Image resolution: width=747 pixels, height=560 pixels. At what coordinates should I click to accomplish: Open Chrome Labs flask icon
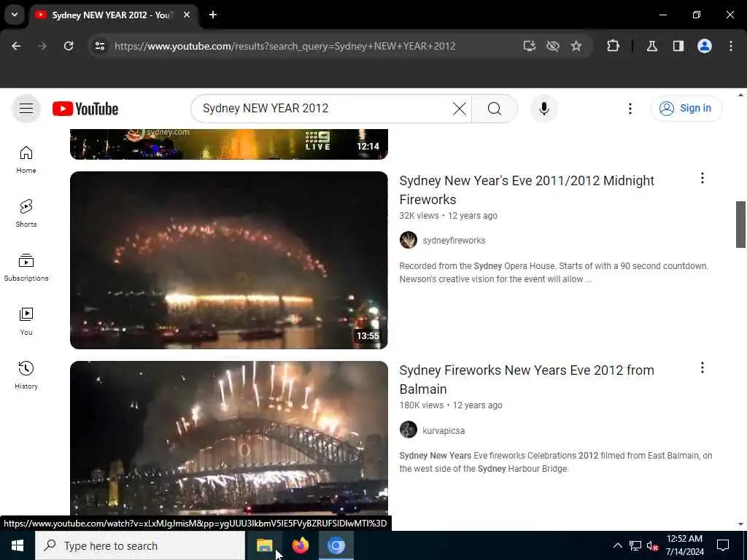651,46
